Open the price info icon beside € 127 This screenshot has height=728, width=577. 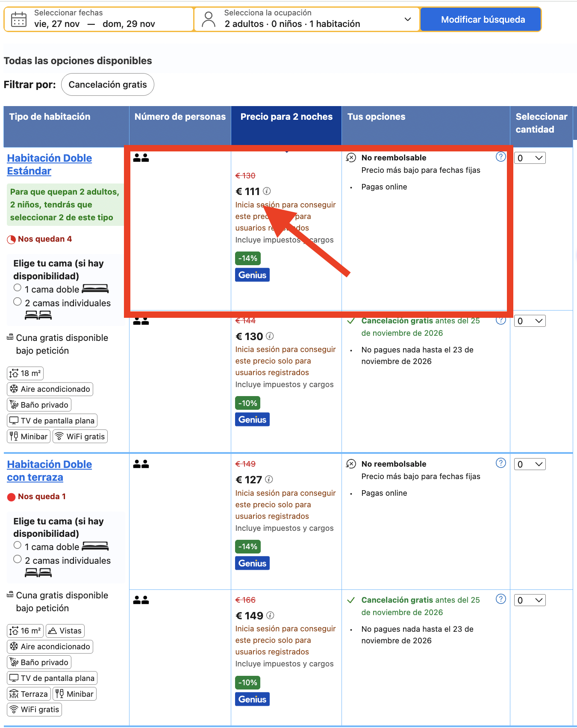pos(269,479)
